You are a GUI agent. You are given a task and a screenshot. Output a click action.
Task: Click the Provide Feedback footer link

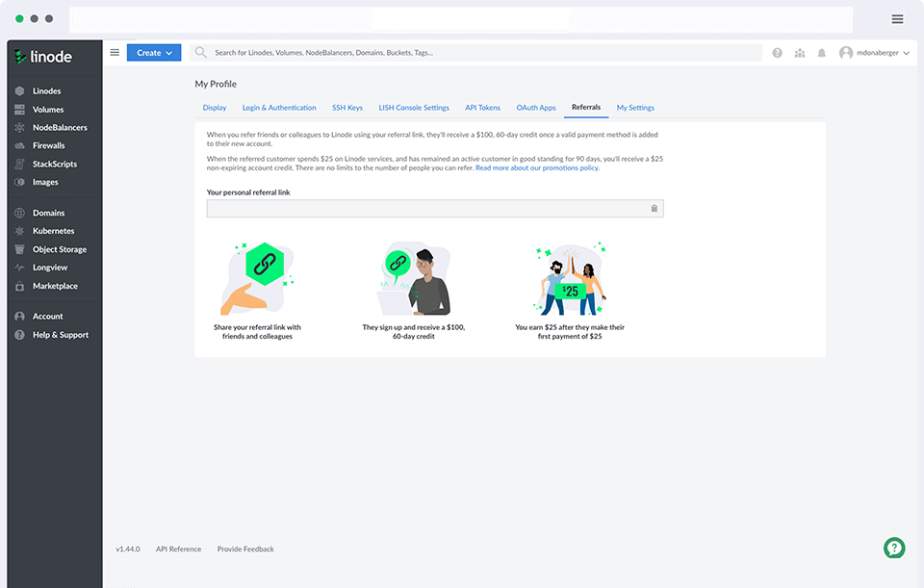245,550
